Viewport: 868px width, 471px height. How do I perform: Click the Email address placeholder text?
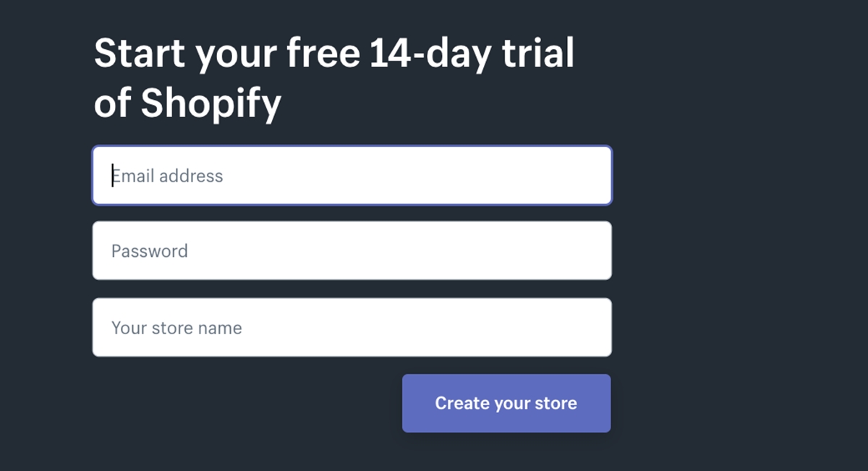click(x=168, y=176)
